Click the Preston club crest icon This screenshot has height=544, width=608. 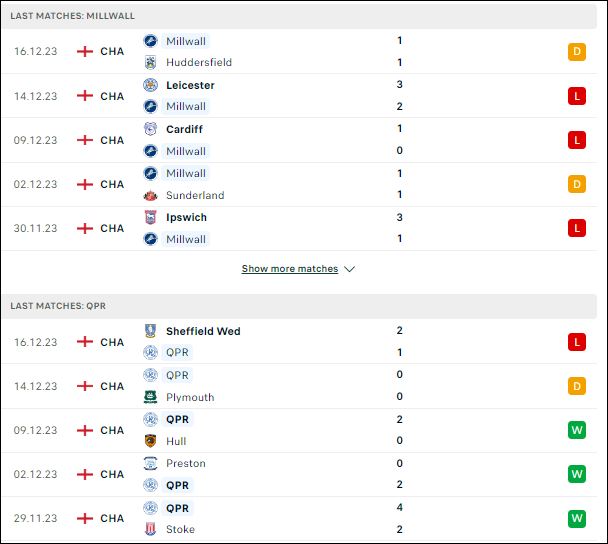point(150,463)
